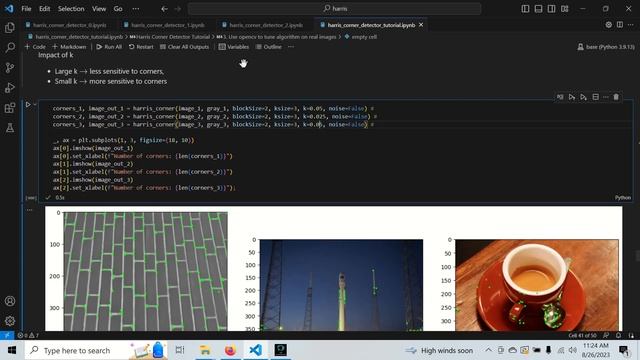Open the Selection menu
The width and height of the screenshot is (640, 360).
point(71,9)
